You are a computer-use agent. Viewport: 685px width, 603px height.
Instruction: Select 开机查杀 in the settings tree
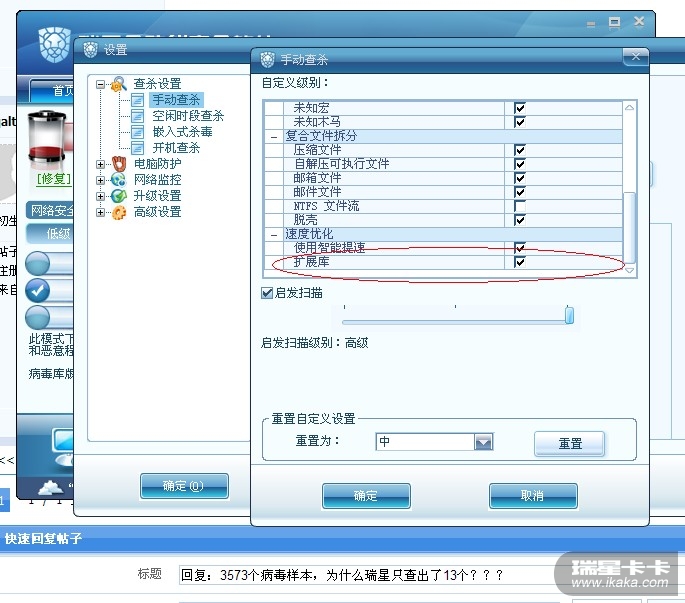point(176,148)
